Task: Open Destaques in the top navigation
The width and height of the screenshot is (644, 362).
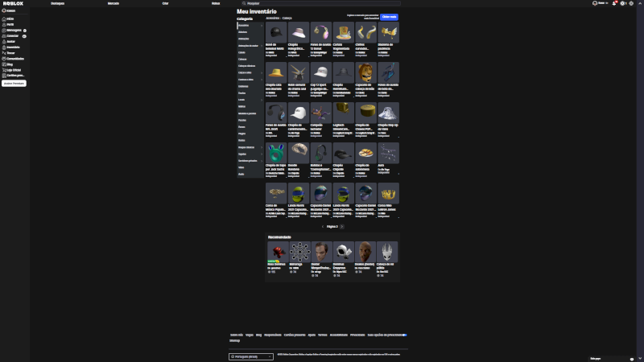Action: (57, 3)
